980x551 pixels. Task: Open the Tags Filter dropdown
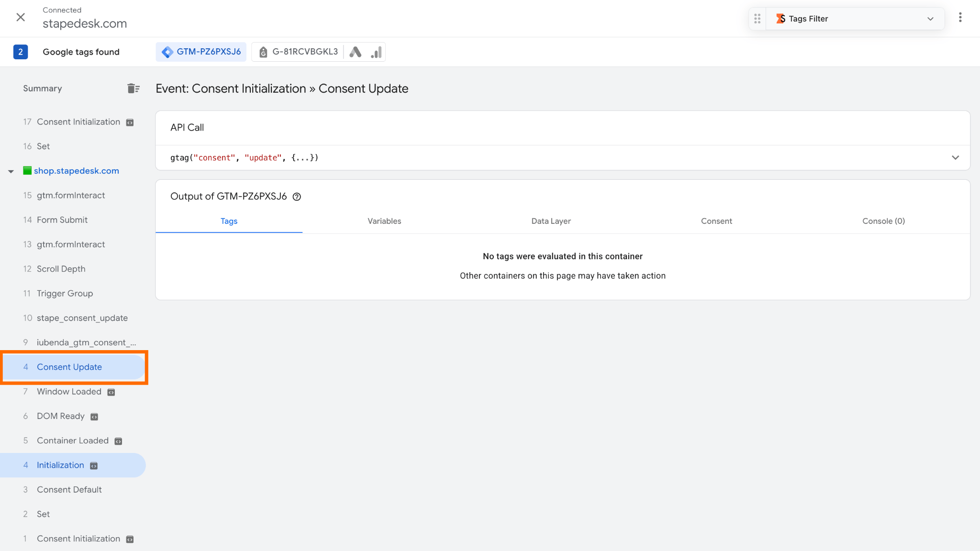[855, 19]
